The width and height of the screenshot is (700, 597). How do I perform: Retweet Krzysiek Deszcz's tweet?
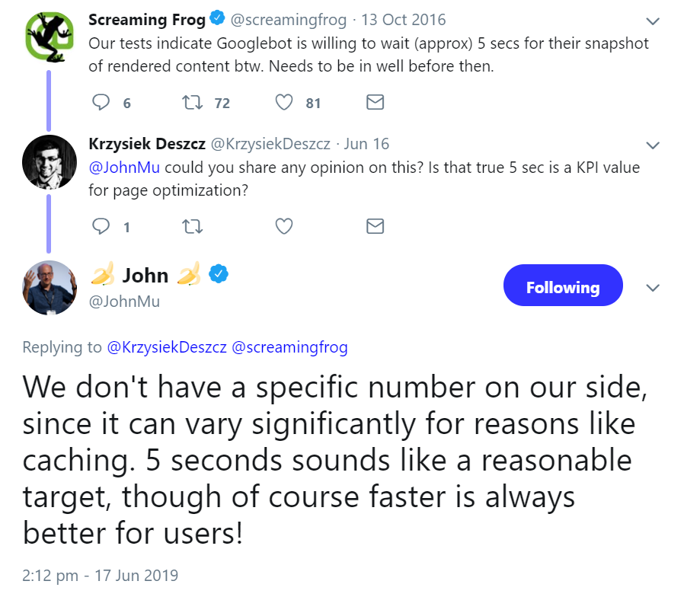[192, 226]
